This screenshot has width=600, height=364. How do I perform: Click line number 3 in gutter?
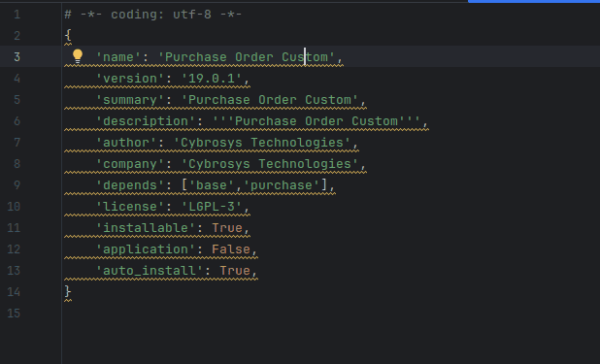17,57
